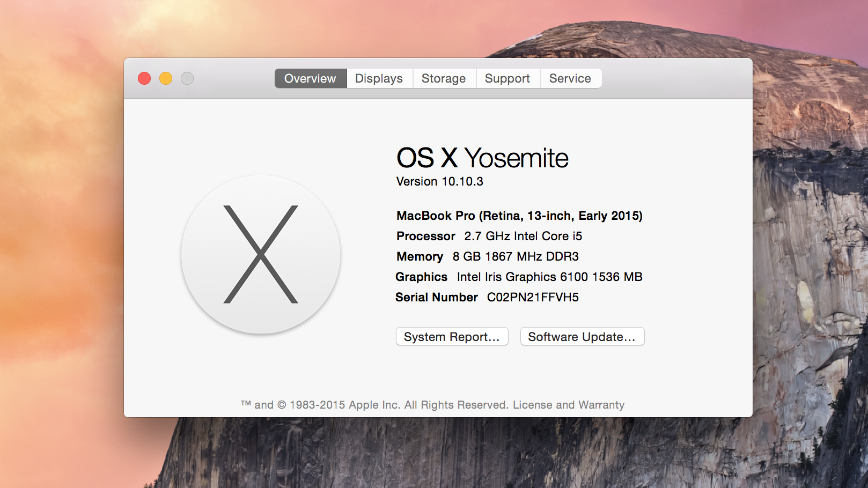Click the System Report... button
868x488 pixels.
click(452, 337)
